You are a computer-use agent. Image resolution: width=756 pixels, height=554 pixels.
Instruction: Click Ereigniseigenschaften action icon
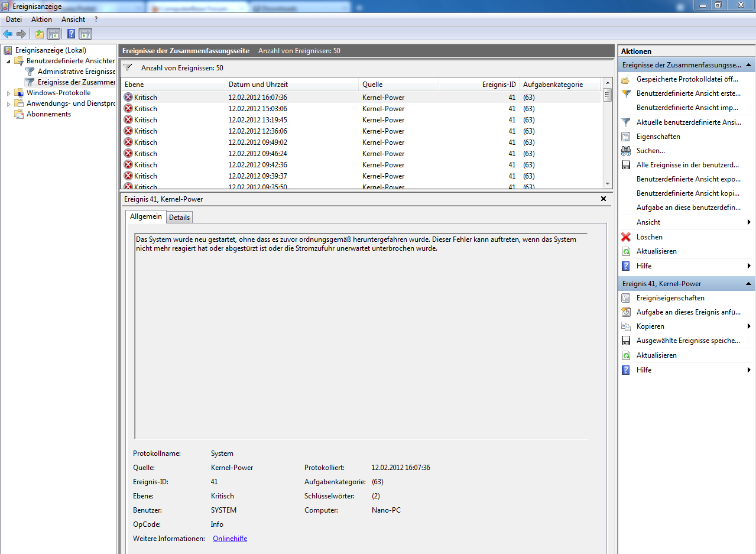(x=626, y=298)
